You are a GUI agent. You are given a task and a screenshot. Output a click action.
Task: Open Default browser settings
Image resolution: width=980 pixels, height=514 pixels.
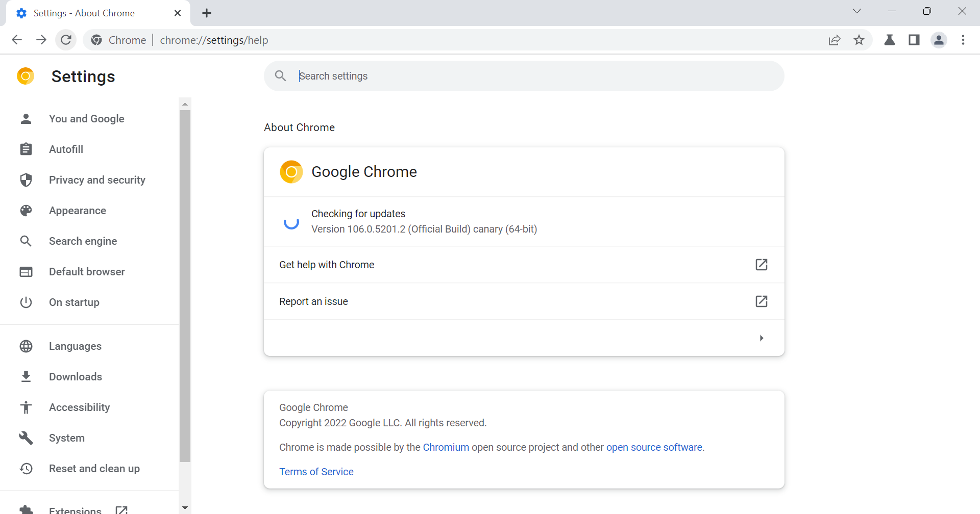87,272
